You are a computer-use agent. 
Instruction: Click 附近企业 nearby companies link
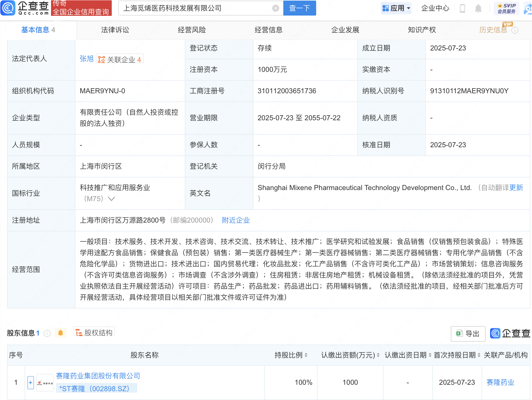point(236,220)
